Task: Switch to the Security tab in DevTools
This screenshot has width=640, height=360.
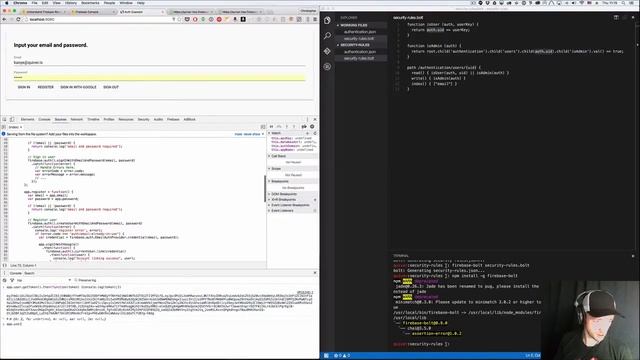Action: click(x=144, y=119)
